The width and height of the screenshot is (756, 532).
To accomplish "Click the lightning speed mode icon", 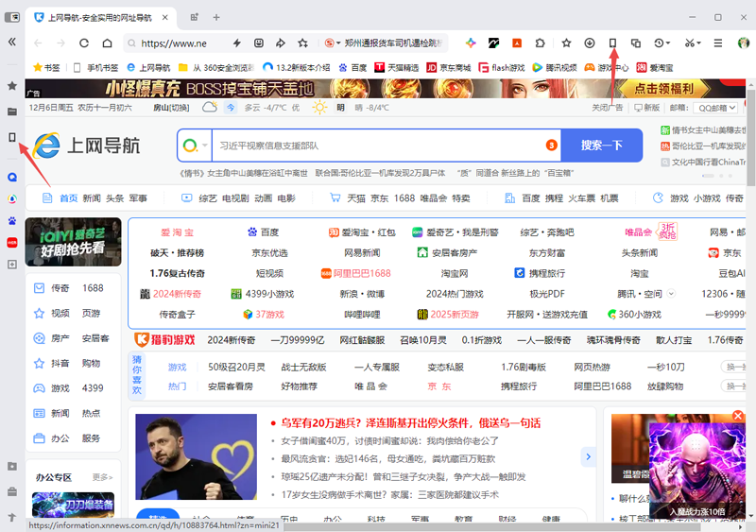I will [237, 43].
